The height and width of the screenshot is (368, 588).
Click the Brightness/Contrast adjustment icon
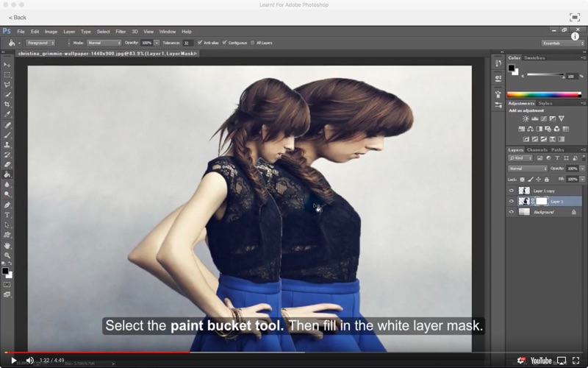pos(526,118)
